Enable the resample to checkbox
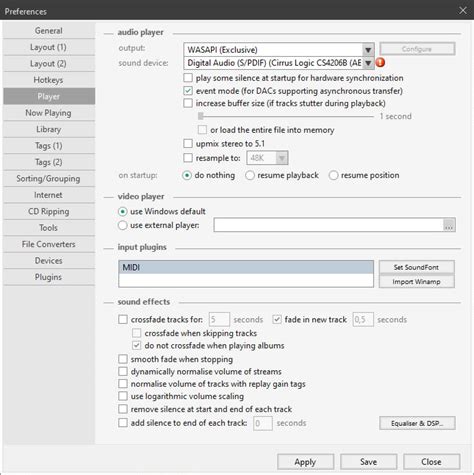The height and width of the screenshot is (475, 474). (188, 158)
